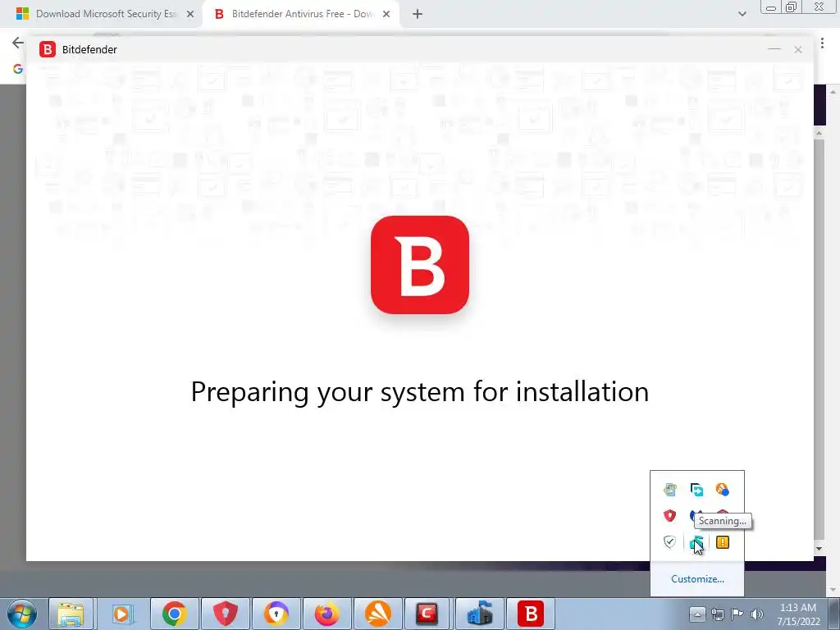
Task: Click the Bitdefender logo in installer title bar
Action: 47,49
